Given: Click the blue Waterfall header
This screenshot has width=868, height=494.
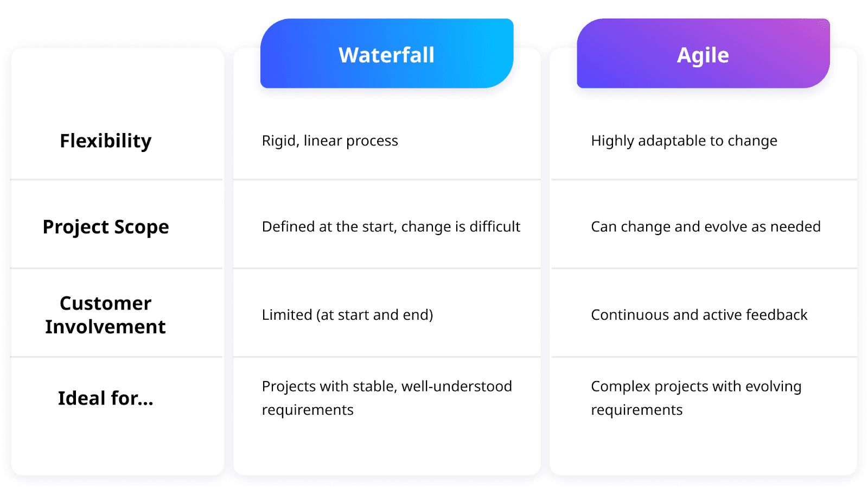Looking at the screenshot, I should (x=387, y=53).
